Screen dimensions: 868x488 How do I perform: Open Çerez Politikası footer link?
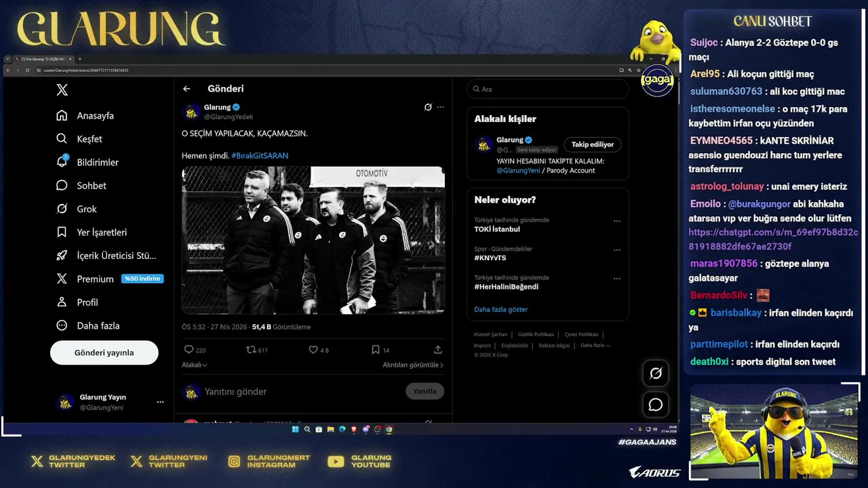(581, 334)
